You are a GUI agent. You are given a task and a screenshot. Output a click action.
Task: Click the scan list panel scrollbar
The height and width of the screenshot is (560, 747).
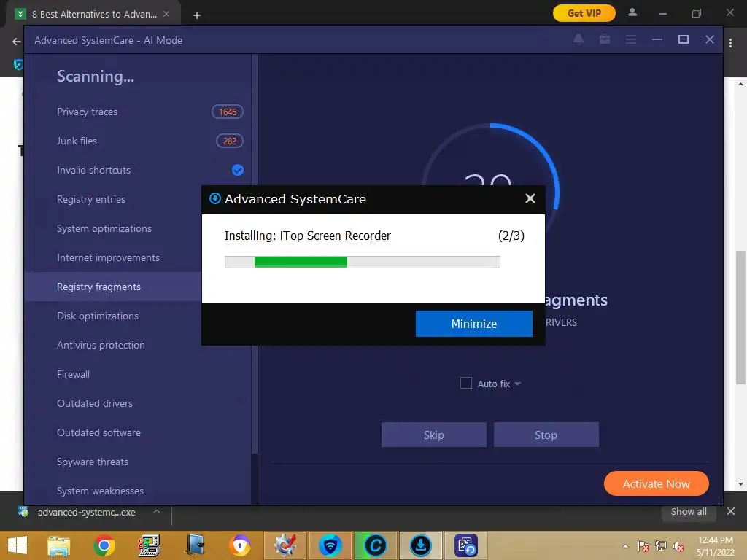point(255,254)
